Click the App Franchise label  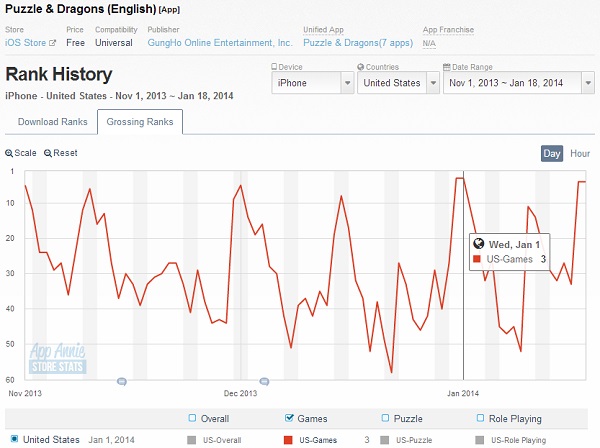(x=448, y=29)
